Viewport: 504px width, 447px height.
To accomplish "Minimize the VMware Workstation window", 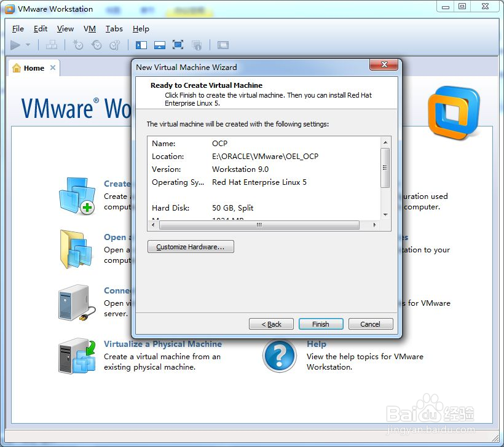I will click(x=446, y=6).
